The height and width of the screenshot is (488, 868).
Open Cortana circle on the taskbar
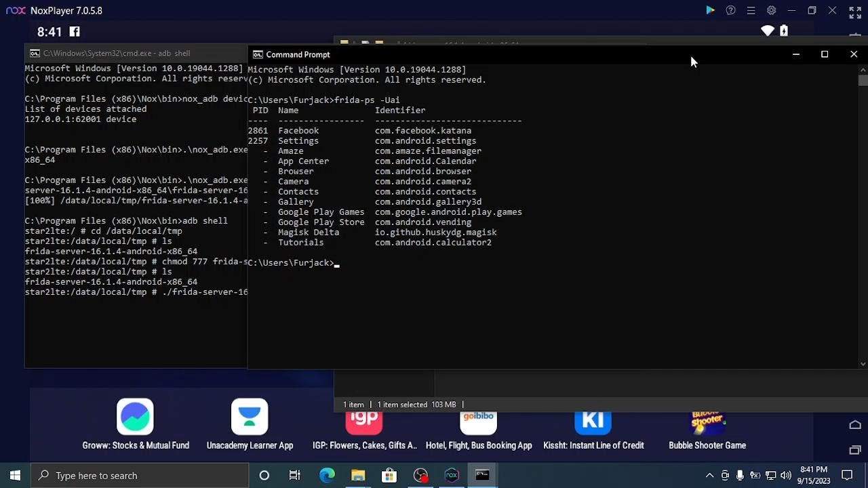tap(264, 475)
